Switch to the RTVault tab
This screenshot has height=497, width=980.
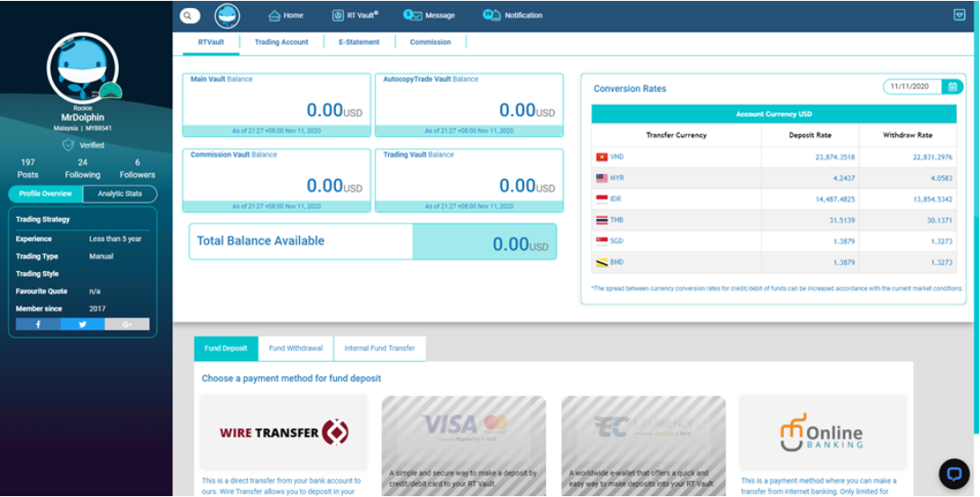[x=211, y=42]
